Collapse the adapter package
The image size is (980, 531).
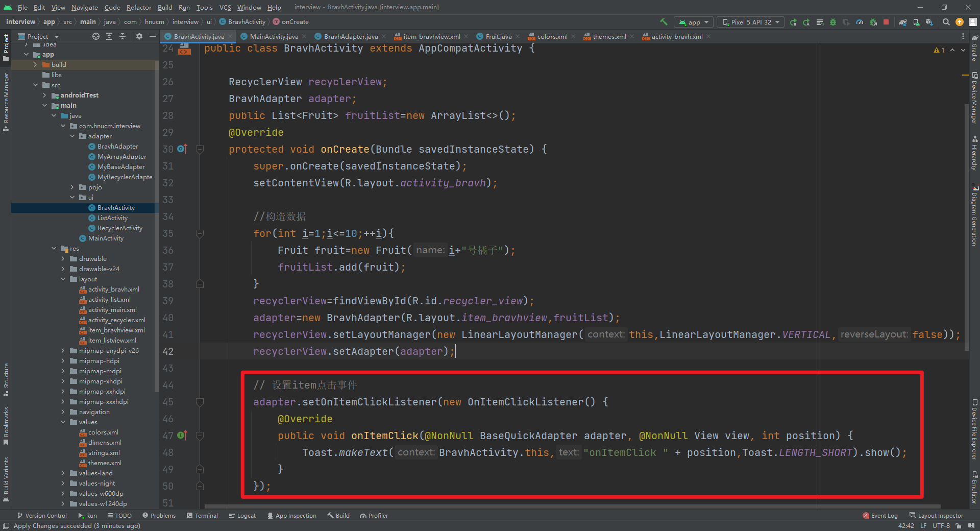tap(72, 136)
